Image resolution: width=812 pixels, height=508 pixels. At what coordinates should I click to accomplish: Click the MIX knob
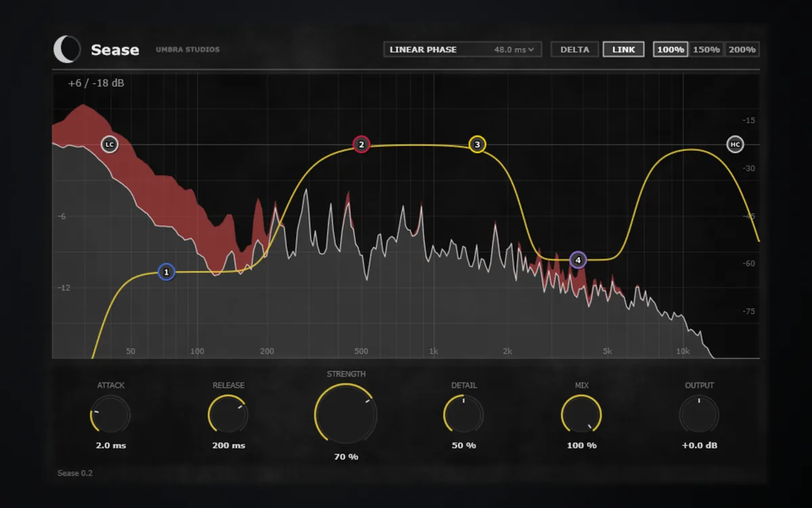point(581,415)
